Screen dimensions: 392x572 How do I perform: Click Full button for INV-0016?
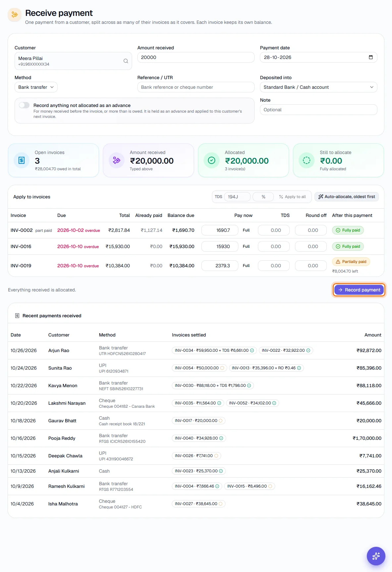pos(246,246)
